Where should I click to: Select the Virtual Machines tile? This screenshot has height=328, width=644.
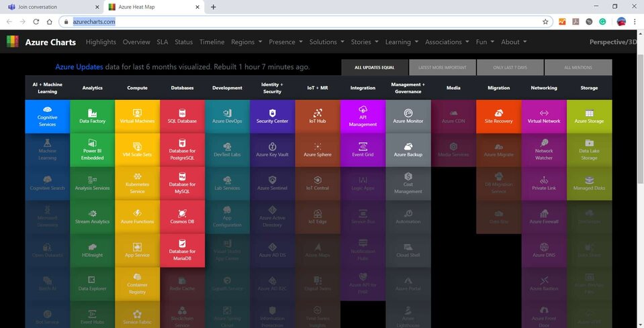[137, 117]
